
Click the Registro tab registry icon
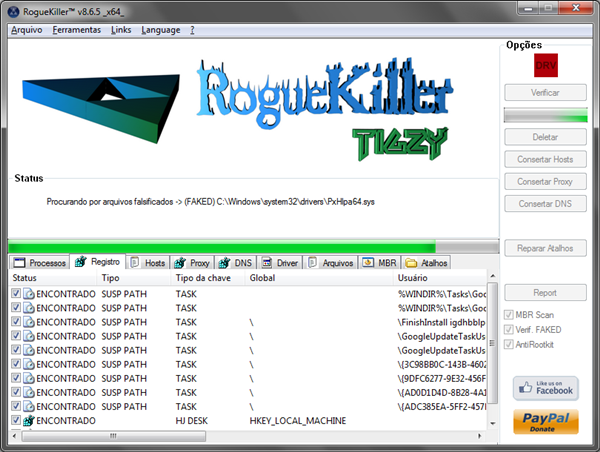pos(81,262)
